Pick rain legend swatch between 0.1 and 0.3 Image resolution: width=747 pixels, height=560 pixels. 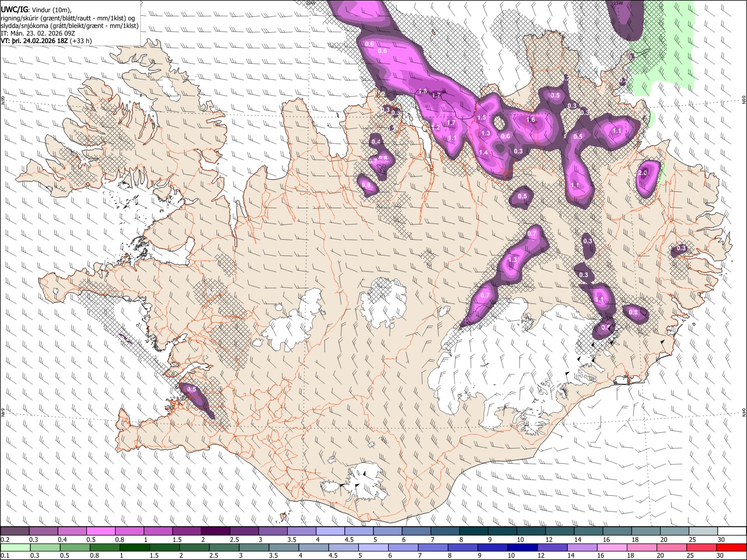[15, 547]
